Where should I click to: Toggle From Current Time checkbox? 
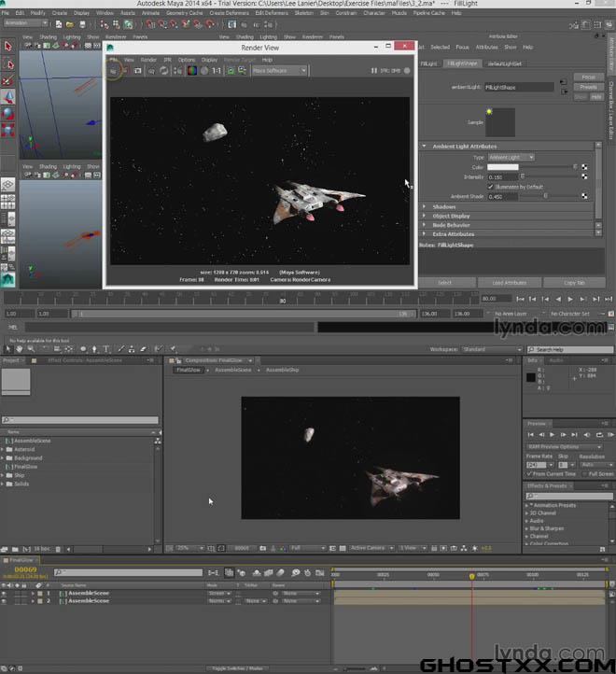click(529, 473)
